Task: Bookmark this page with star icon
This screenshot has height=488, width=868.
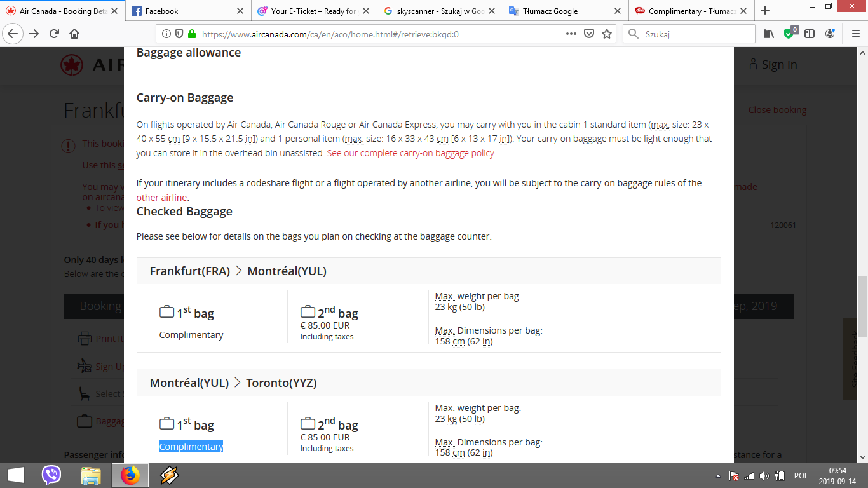Action: tap(607, 34)
